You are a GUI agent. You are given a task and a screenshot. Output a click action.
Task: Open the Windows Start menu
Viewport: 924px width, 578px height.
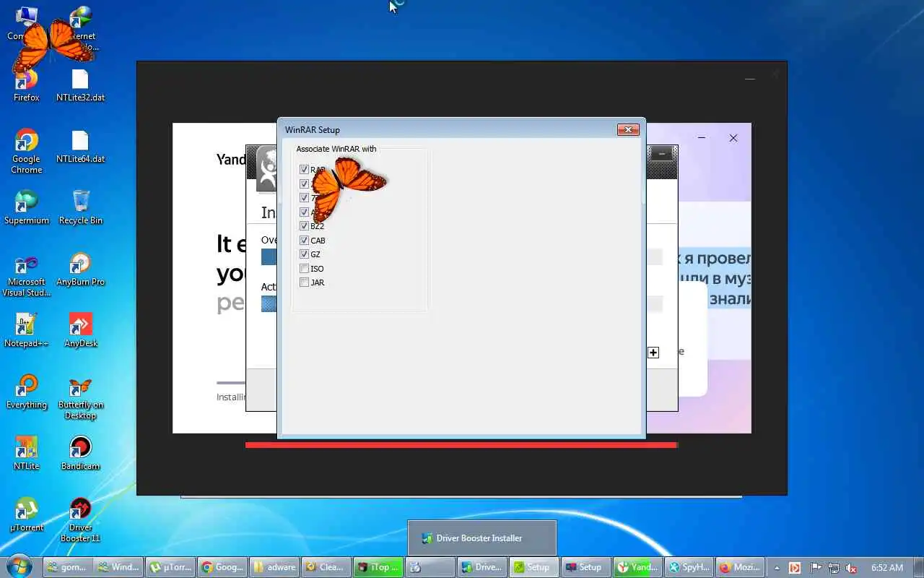19,566
